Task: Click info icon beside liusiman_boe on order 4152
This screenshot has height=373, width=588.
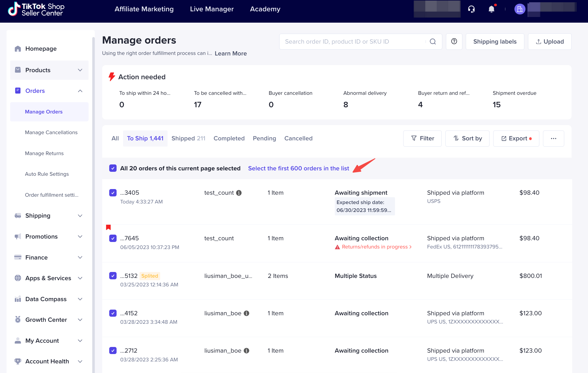Action: coord(246,313)
